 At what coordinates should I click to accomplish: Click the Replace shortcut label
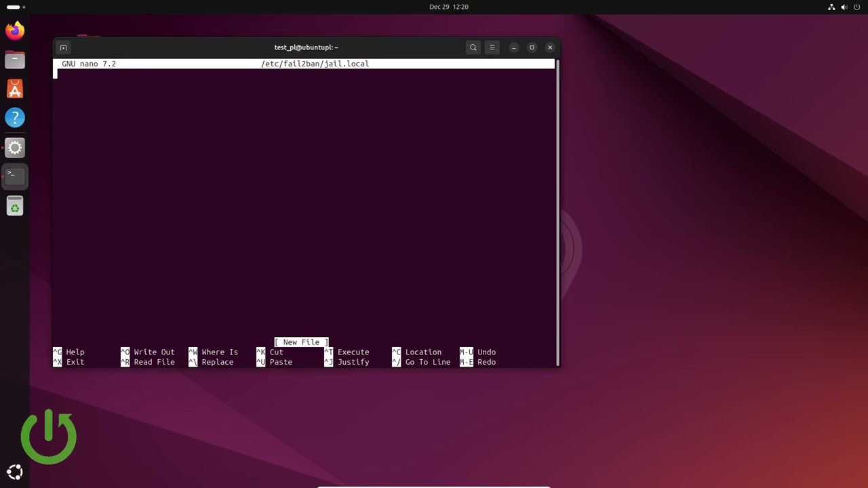tap(211, 362)
